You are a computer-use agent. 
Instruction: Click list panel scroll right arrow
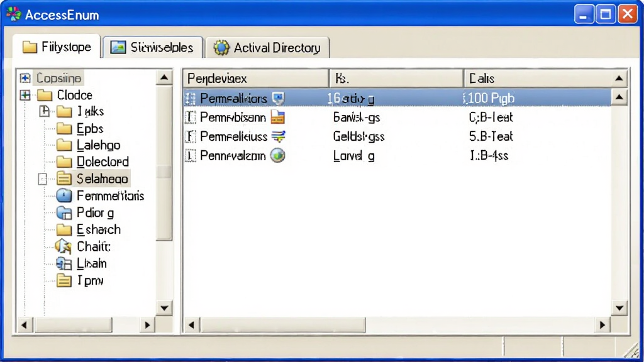tap(602, 325)
